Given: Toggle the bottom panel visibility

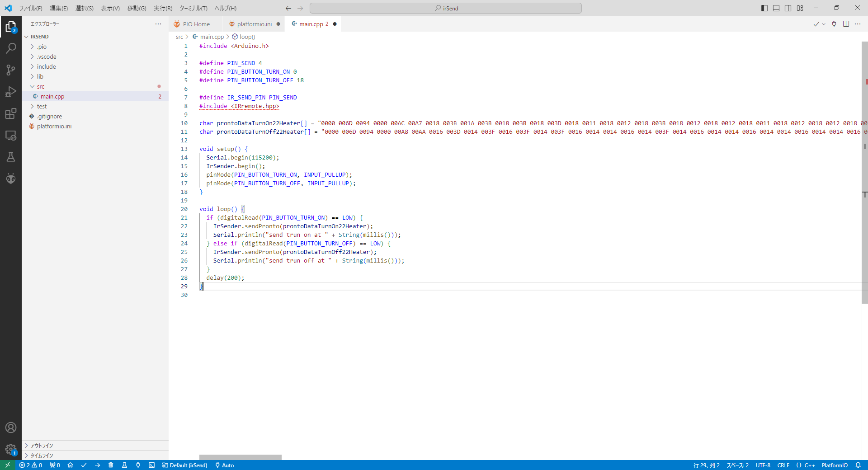Looking at the screenshot, I should [x=776, y=8].
